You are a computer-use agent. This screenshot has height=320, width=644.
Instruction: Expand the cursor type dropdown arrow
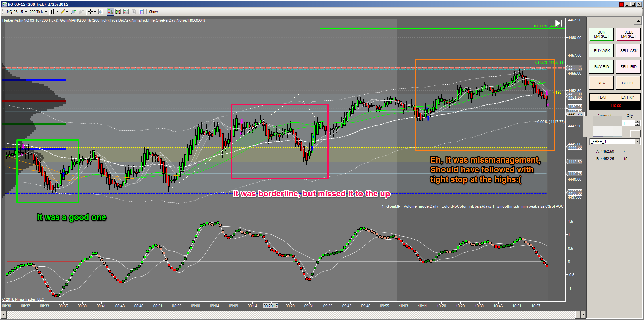pyautogui.click(x=95, y=12)
